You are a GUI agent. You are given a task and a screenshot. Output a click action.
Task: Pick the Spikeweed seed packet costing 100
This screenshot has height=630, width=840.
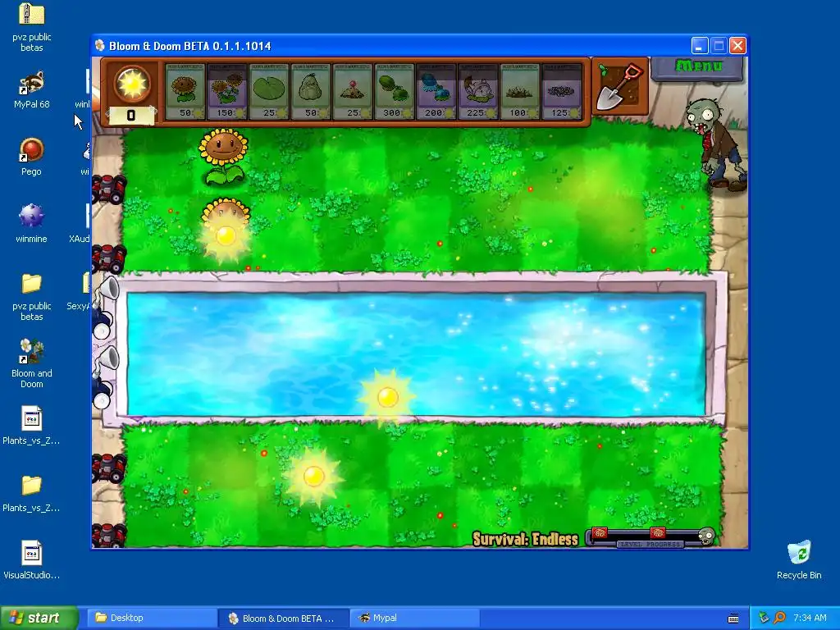click(519, 92)
